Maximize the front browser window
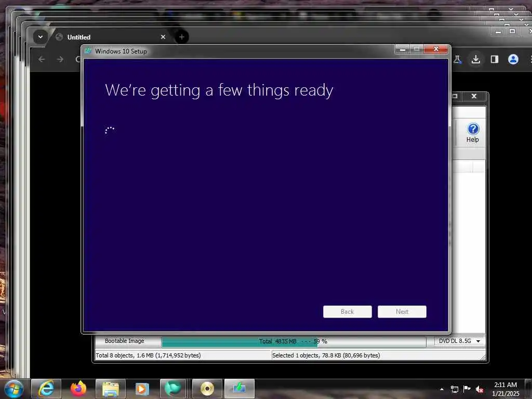 (x=512, y=31)
